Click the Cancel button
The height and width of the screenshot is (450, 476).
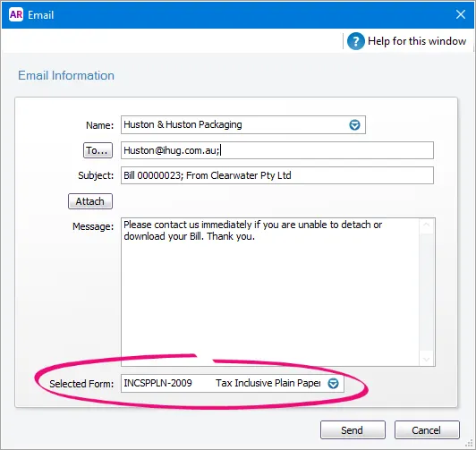(427, 430)
